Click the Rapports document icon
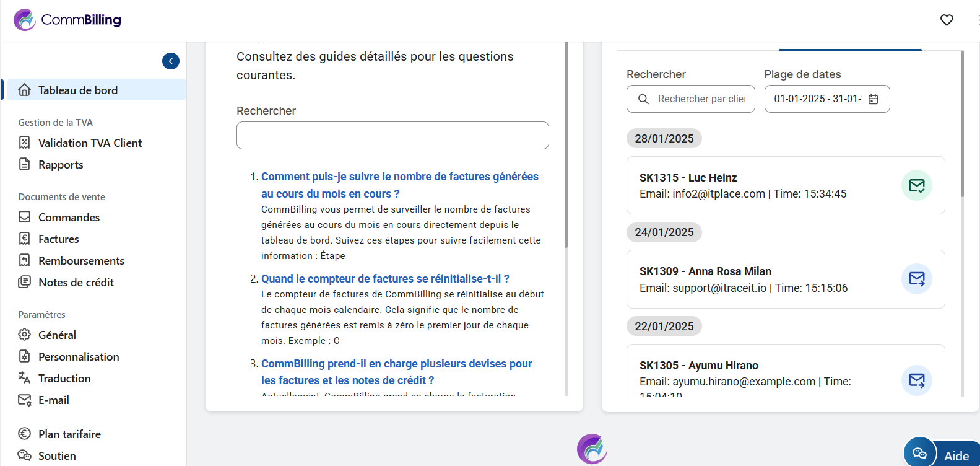This screenshot has width=980, height=466. coord(25,165)
